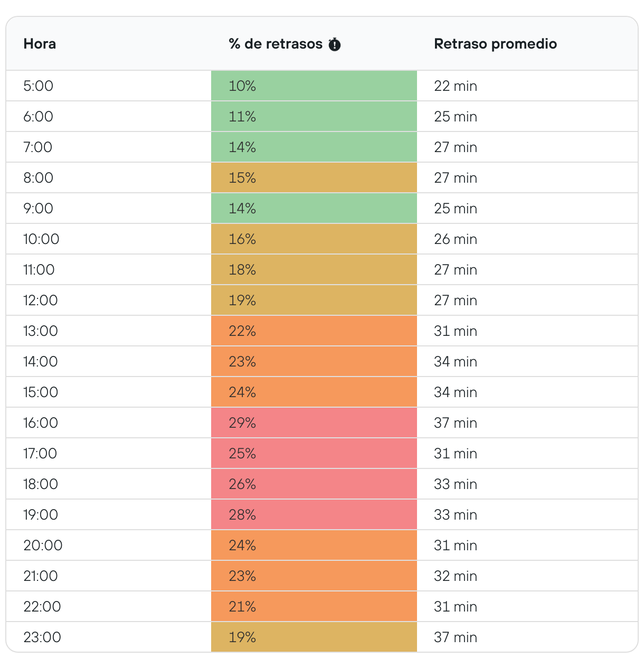Image resolution: width=644 pixels, height=658 pixels.
Task: Select the 32 min average delay value
Action: pyautogui.click(x=455, y=576)
